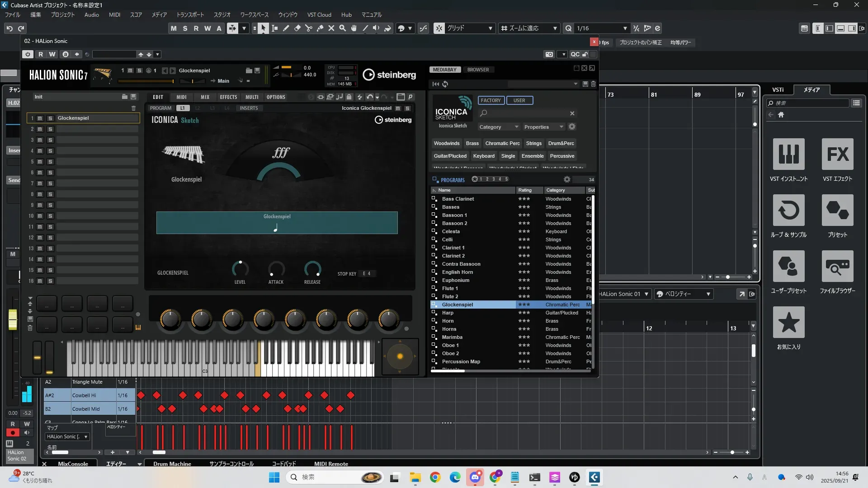Open the MIDI menu
This screenshot has height=488, width=868.
pos(114,14)
